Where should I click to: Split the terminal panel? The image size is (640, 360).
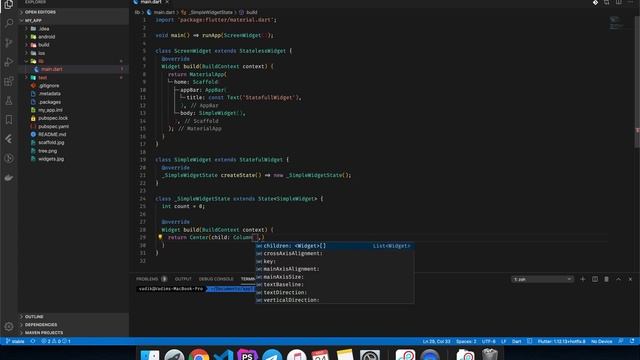(x=595, y=279)
